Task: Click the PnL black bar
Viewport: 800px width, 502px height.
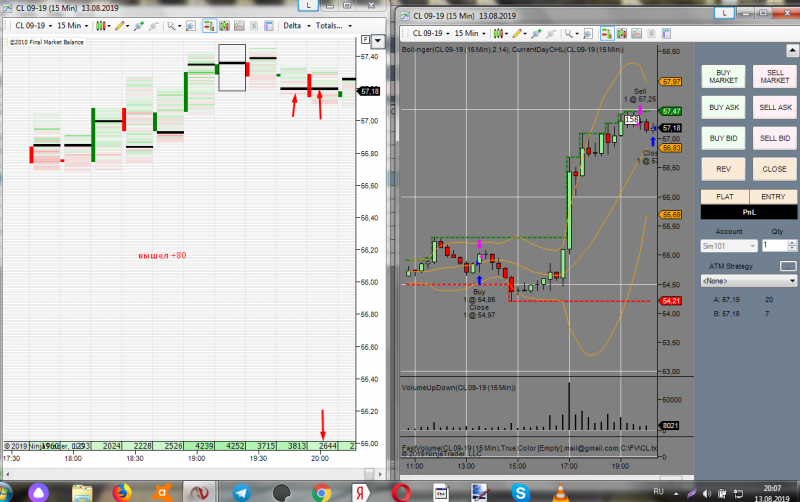Action: (748, 212)
